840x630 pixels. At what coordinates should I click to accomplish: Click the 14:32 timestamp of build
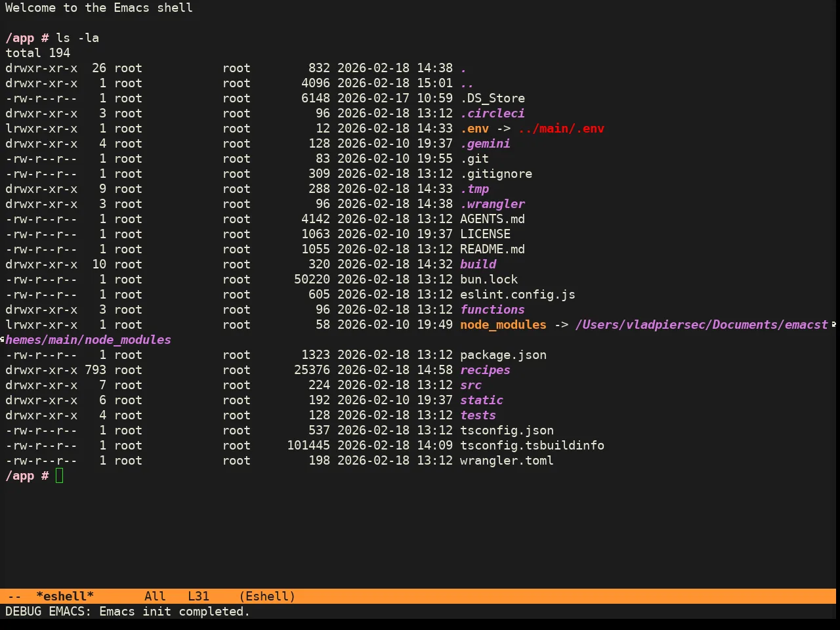(434, 264)
